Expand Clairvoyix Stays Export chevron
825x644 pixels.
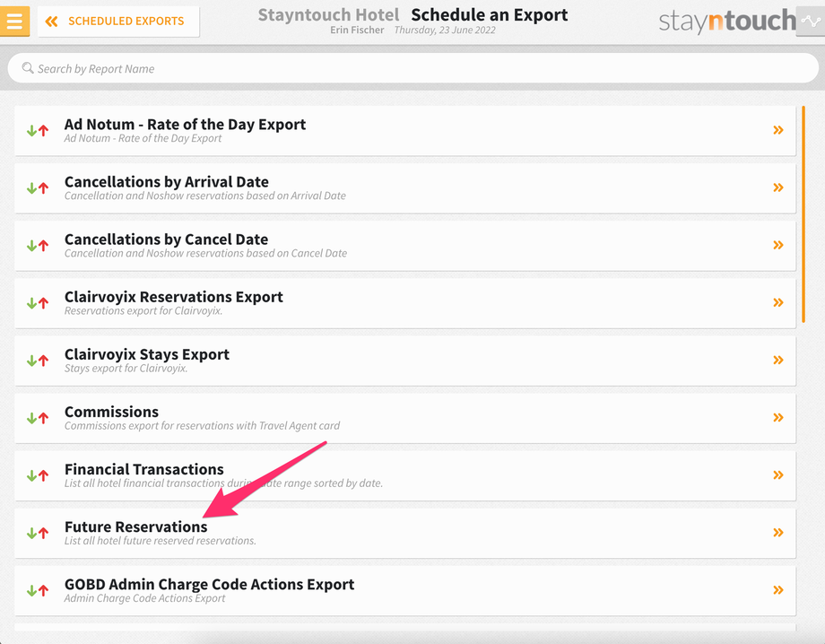pos(778,360)
